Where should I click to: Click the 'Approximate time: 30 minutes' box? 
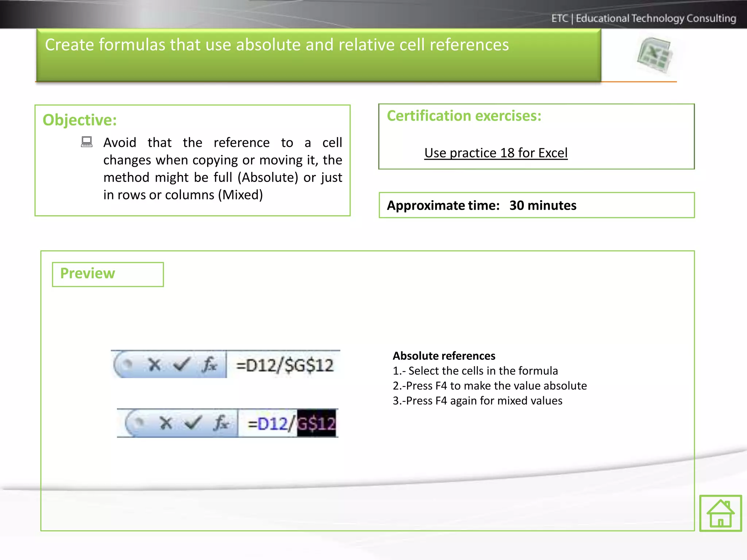coord(537,205)
